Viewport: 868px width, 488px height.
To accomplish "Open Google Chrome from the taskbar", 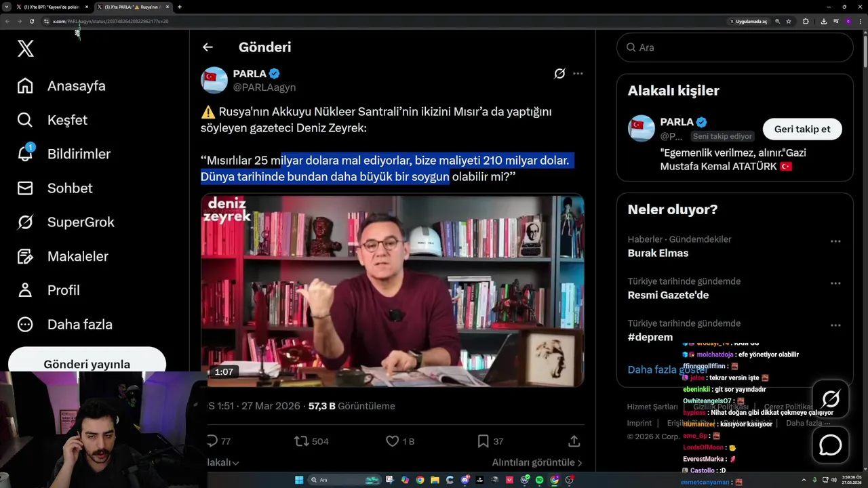I will (420, 480).
